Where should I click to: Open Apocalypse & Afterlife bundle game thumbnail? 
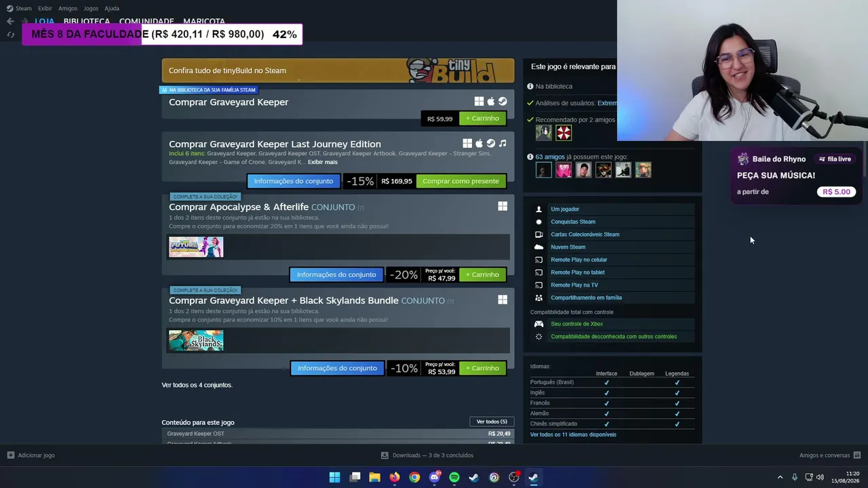tap(196, 247)
